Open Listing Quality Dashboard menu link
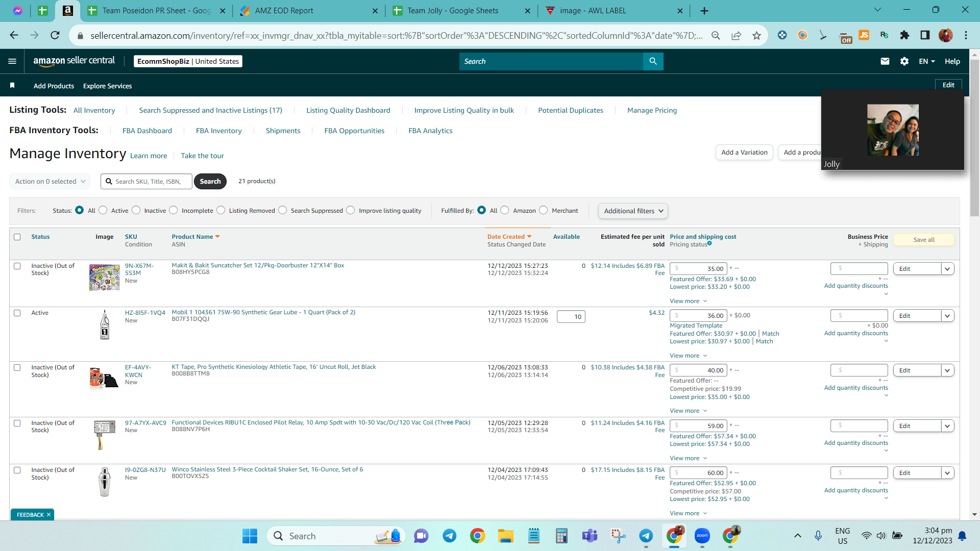Image resolution: width=980 pixels, height=551 pixels. click(348, 110)
